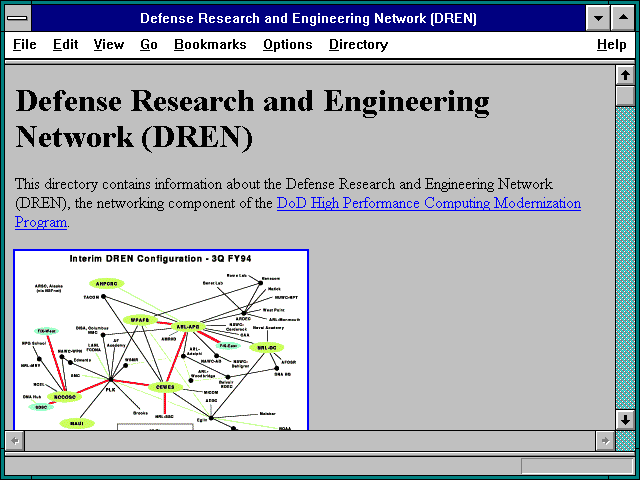
Task: Click the CEWES node in the map
Action: point(165,387)
